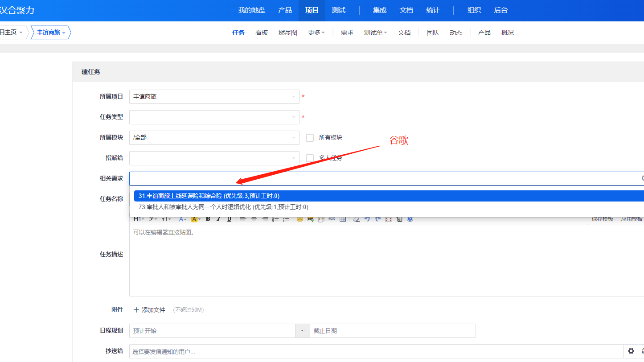Open the editor about/help icon
Image resolution: width=644 pixels, height=362 pixels.
(410, 219)
